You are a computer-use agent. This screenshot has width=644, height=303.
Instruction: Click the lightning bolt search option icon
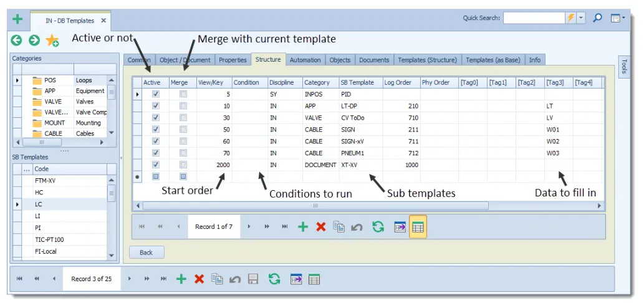(571, 18)
